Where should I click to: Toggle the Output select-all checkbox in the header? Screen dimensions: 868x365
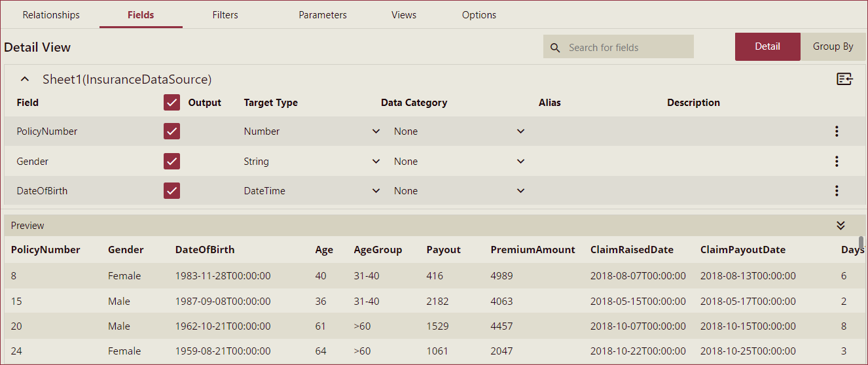172,103
